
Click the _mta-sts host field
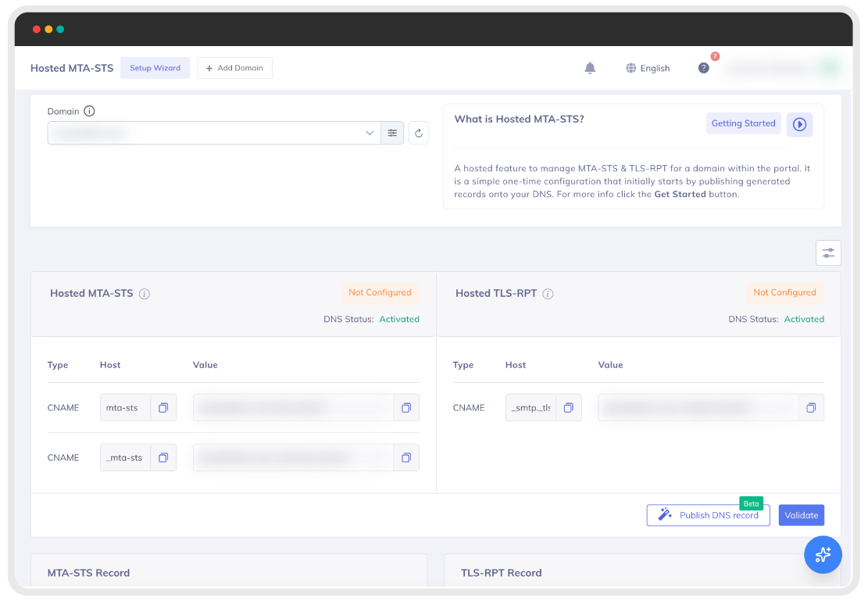tap(126, 457)
